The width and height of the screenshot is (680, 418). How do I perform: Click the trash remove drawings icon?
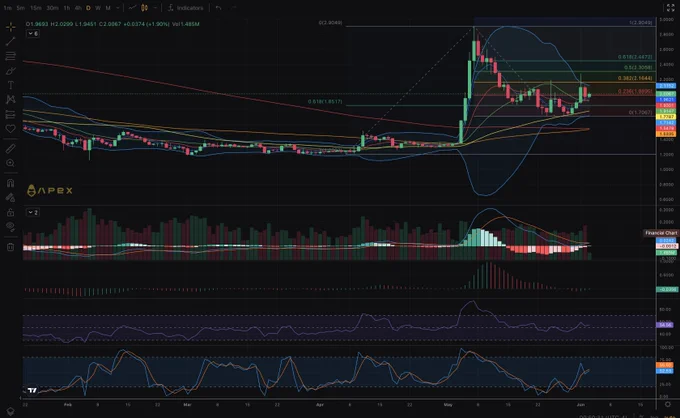[x=11, y=247]
